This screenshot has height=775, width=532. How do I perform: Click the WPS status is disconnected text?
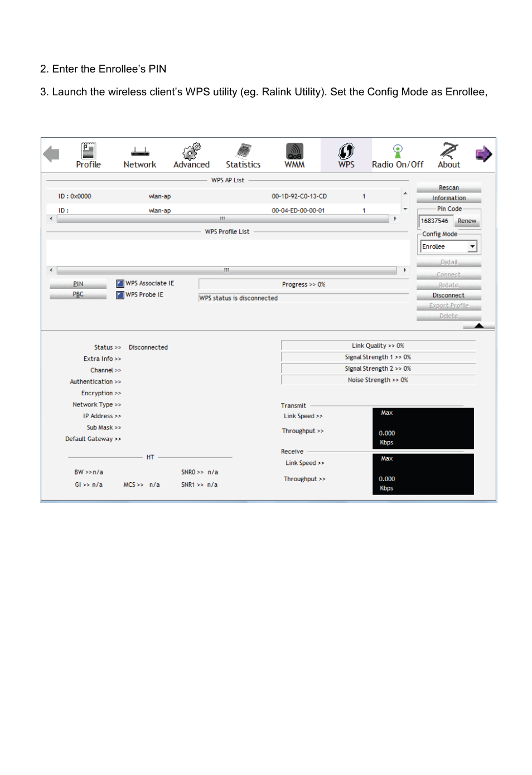(239, 298)
